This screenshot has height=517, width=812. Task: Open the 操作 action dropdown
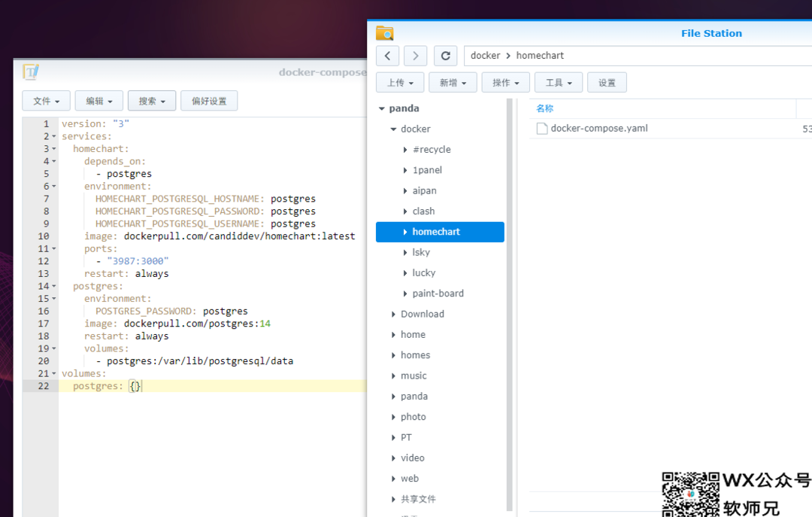505,83
